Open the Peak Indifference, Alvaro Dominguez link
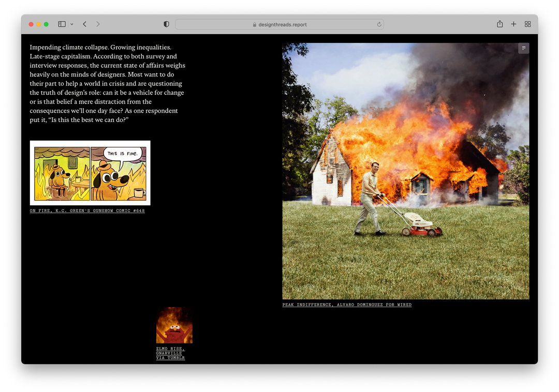 [x=347, y=305]
